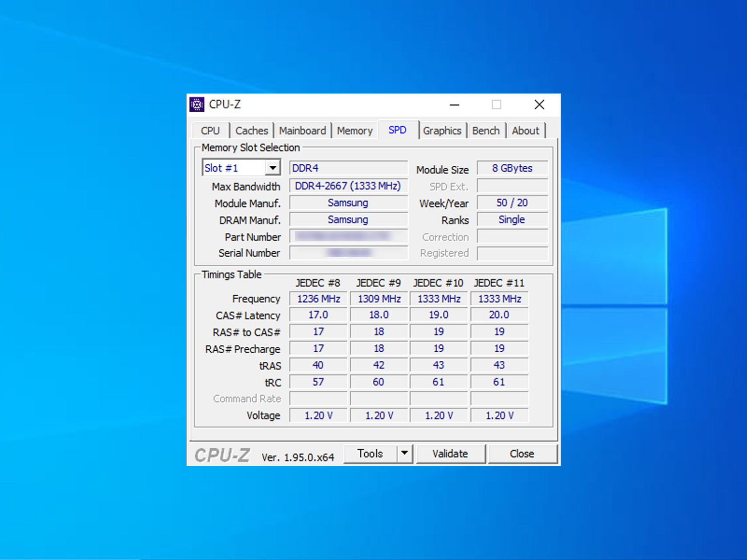Click the JEDEC #10 column header

[x=438, y=283]
